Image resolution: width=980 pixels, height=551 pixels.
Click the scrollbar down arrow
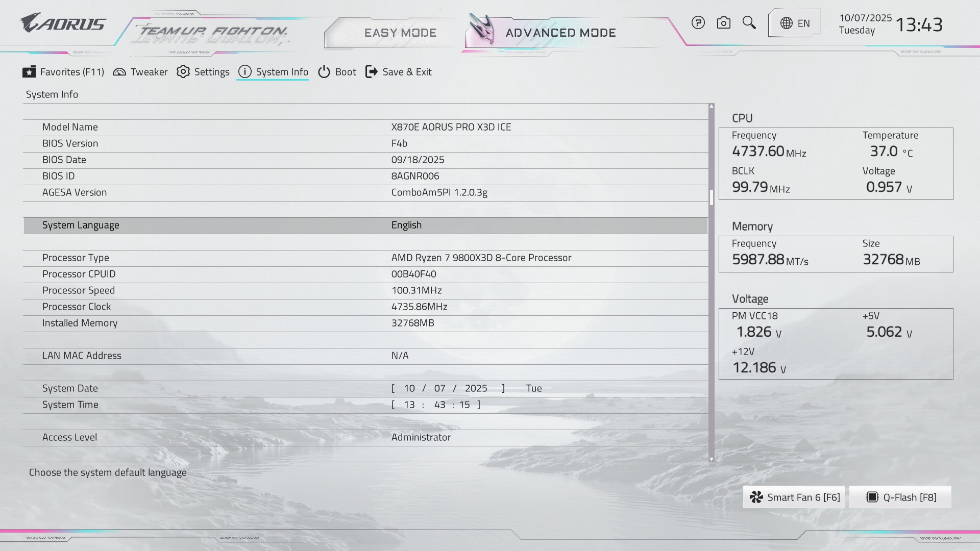click(712, 459)
